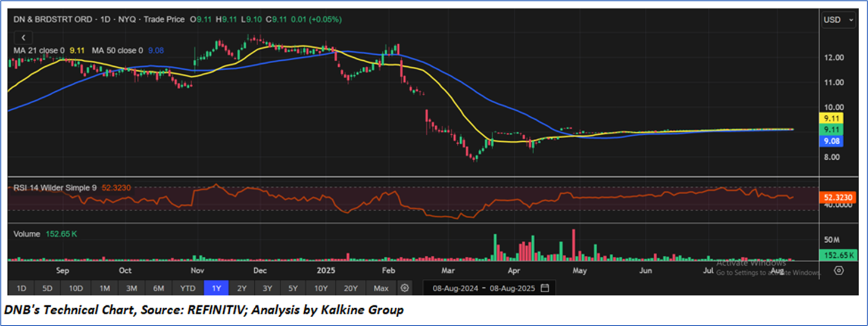The height and width of the screenshot is (326, 868).
Task: Select the 2Y time range
Action: pyautogui.click(x=242, y=288)
